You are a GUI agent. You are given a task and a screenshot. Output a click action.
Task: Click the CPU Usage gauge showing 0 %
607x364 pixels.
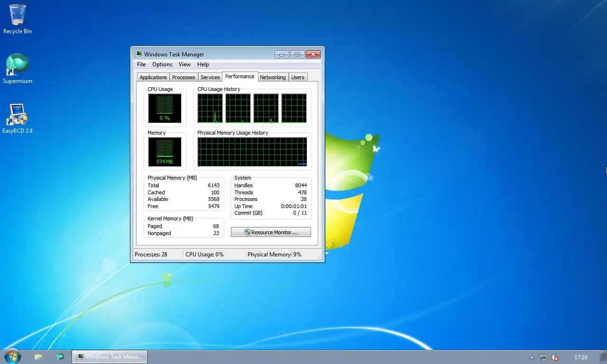point(165,108)
